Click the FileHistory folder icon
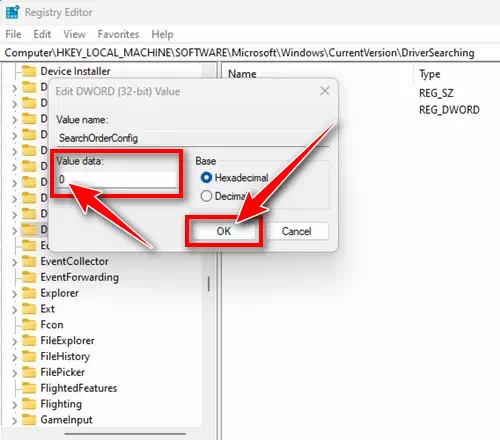Viewport: 500px width, 440px height. pyautogui.click(x=29, y=356)
